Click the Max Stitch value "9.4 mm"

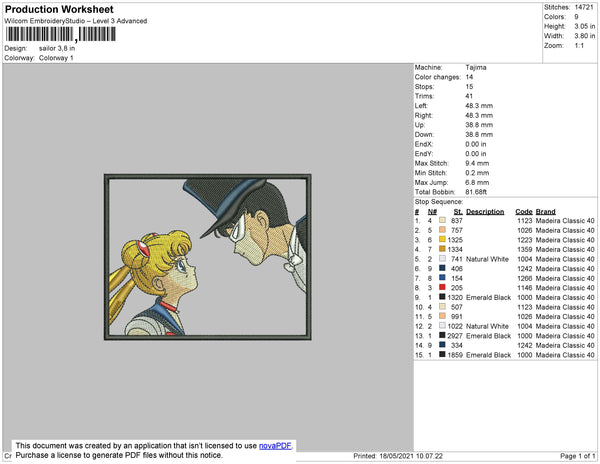pyautogui.click(x=477, y=163)
